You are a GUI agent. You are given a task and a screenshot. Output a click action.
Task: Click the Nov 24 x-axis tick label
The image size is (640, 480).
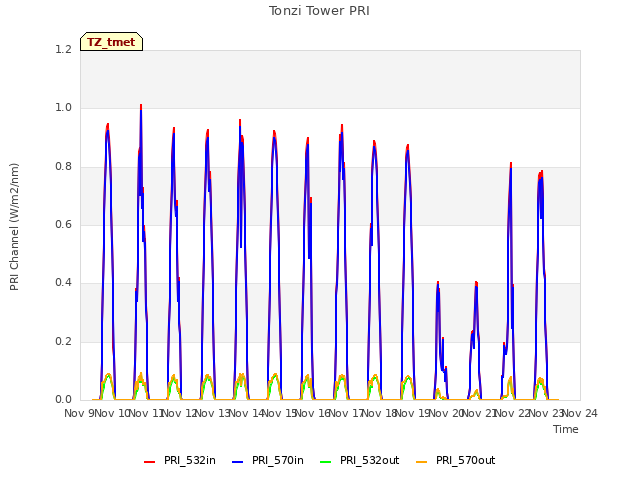pyautogui.click(x=580, y=413)
